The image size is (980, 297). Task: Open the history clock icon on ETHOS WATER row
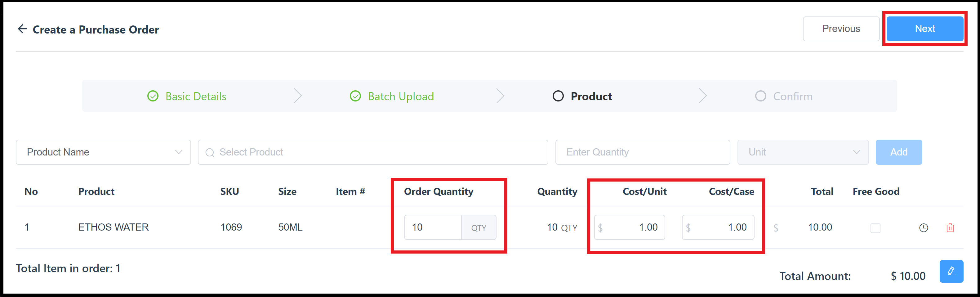click(924, 227)
